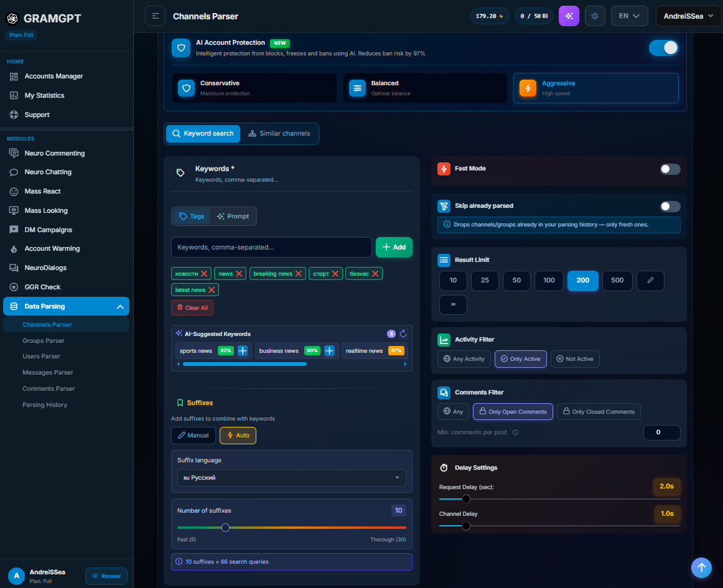The image size is (723, 588).
Task: Click the Result Limit list icon
Action: [444, 260]
